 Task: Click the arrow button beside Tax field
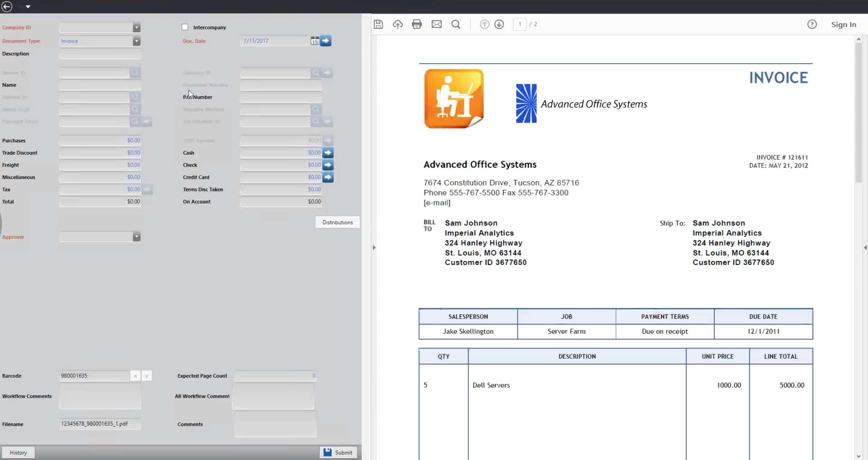pos(147,189)
